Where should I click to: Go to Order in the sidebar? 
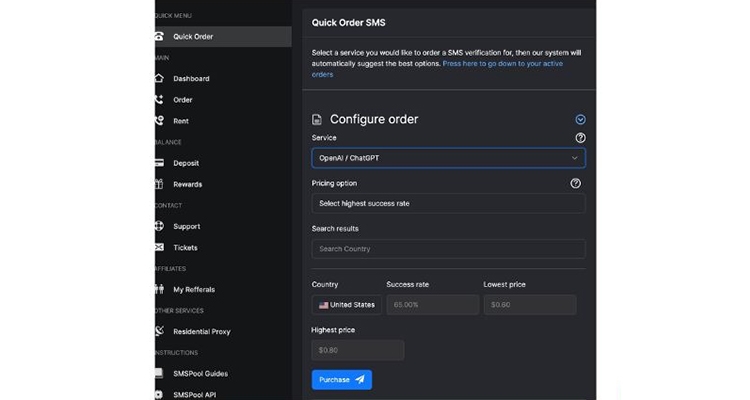point(183,100)
